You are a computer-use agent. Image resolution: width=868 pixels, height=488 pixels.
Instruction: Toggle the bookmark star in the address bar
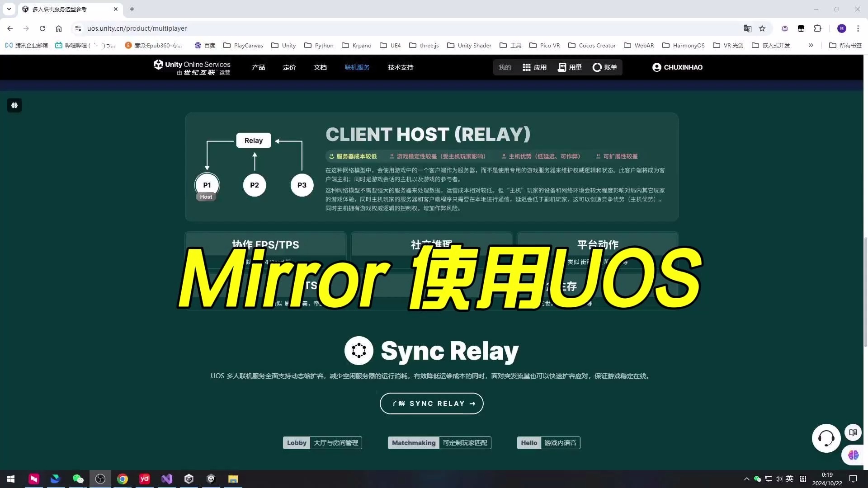click(x=763, y=28)
